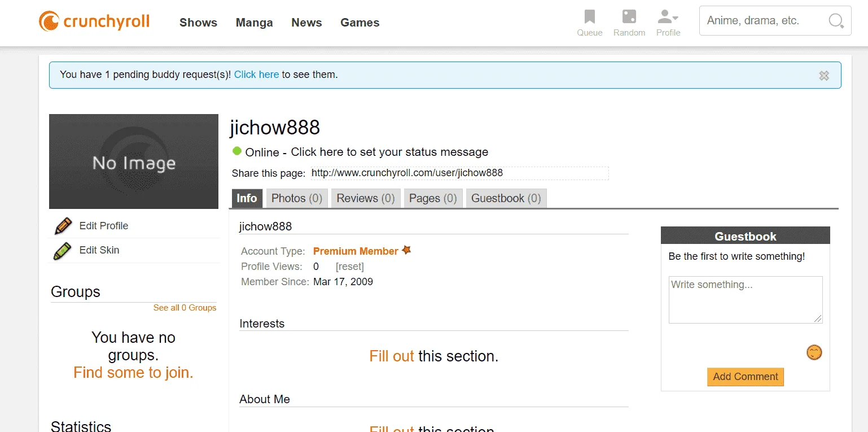The width and height of the screenshot is (868, 432).
Task: Follow the 'Click here' buddy request link
Action: pos(256,75)
